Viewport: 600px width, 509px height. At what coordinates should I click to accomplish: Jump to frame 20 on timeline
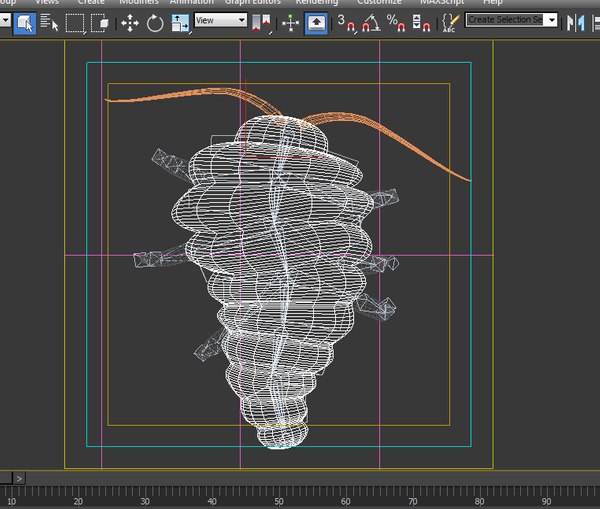(78, 501)
